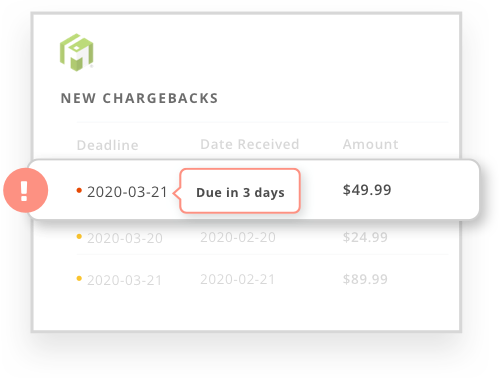
Task: Click empty area of highlighted chargeback row
Action: [435, 190]
